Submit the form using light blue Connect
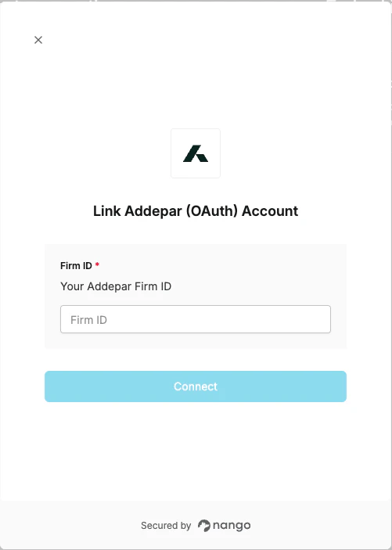 196,386
